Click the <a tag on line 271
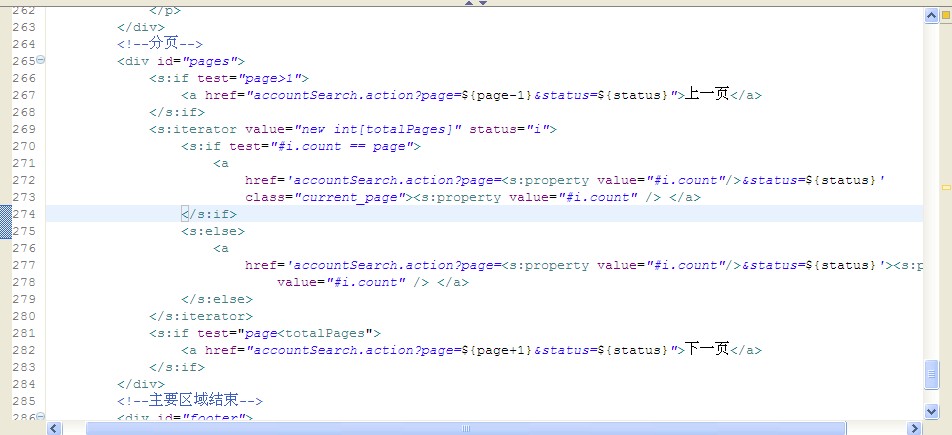 pos(221,163)
